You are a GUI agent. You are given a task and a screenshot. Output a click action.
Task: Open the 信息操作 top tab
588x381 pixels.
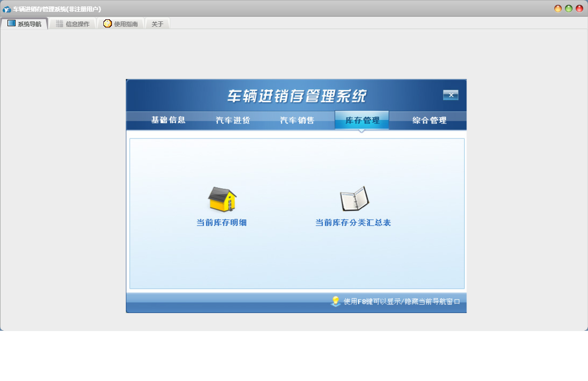[72, 24]
